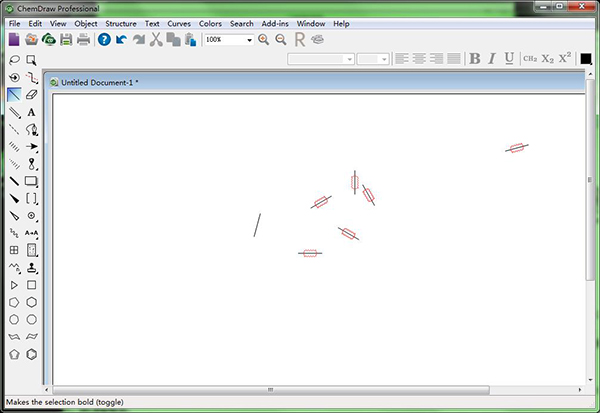The width and height of the screenshot is (600, 413).
Task: Undo the last action
Action: coord(121,39)
